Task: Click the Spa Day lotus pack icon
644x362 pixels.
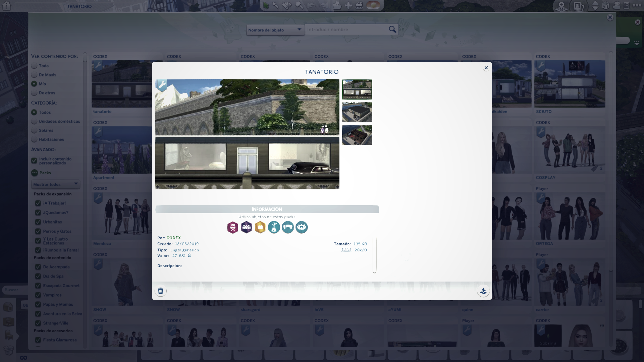Action: pos(302,228)
